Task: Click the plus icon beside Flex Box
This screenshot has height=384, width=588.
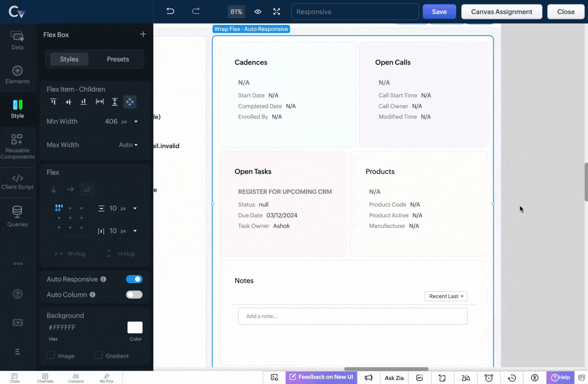Action: [x=143, y=34]
